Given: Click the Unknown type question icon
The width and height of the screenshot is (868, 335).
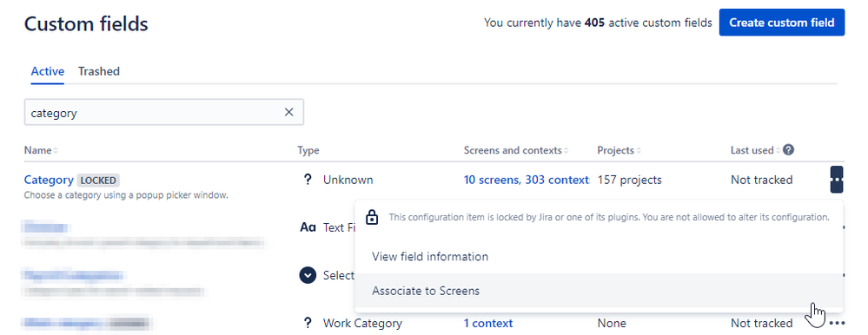Looking at the screenshot, I should tap(308, 180).
